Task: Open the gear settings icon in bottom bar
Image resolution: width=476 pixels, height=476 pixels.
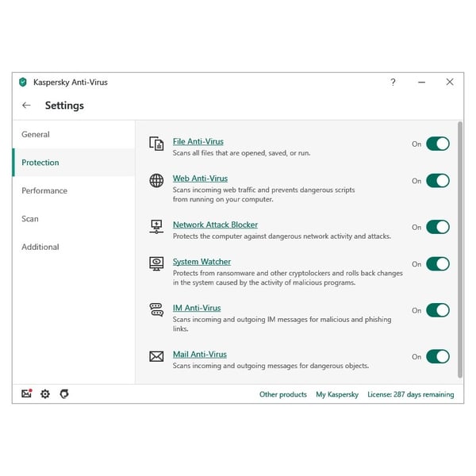Action: click(x=45, y=393)
